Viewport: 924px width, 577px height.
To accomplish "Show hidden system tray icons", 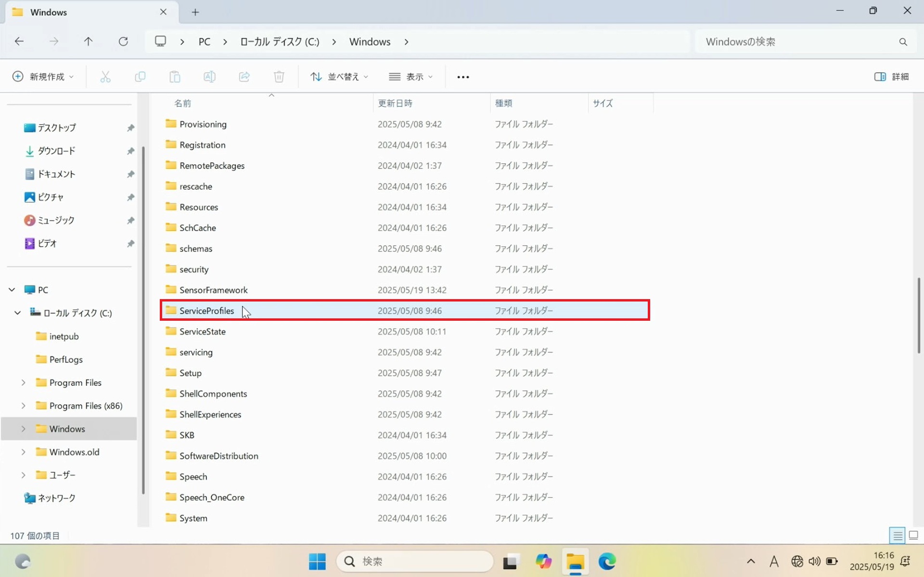I will coord(751,562).
